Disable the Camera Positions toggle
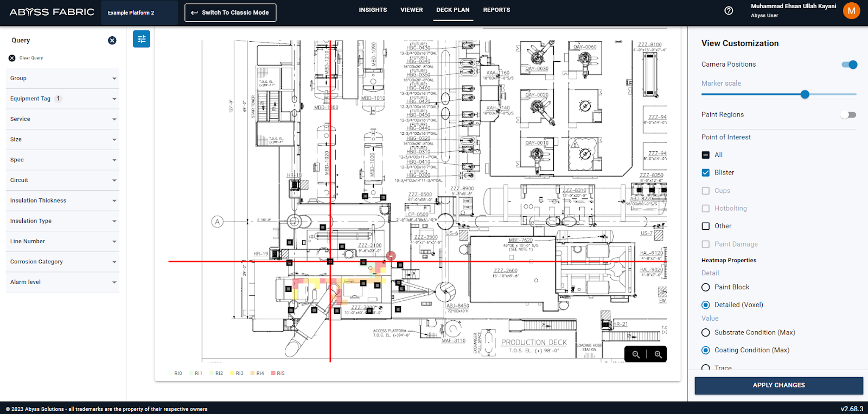The image size is (868, 414). 849,64
